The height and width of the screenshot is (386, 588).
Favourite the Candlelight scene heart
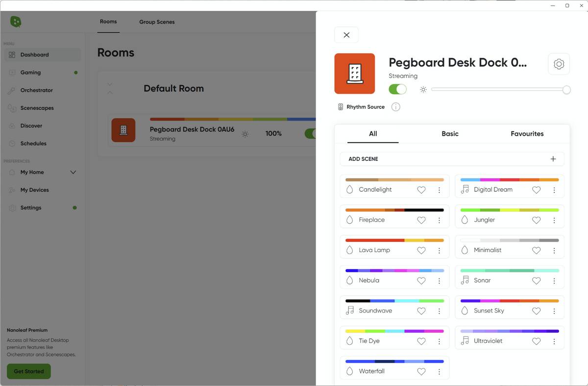(x=421, y=190)
